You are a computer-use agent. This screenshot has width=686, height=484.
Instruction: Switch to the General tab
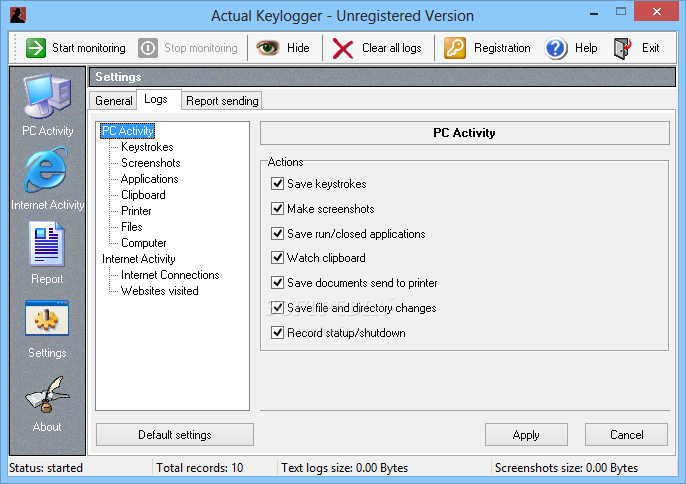[x=114, y=101]
